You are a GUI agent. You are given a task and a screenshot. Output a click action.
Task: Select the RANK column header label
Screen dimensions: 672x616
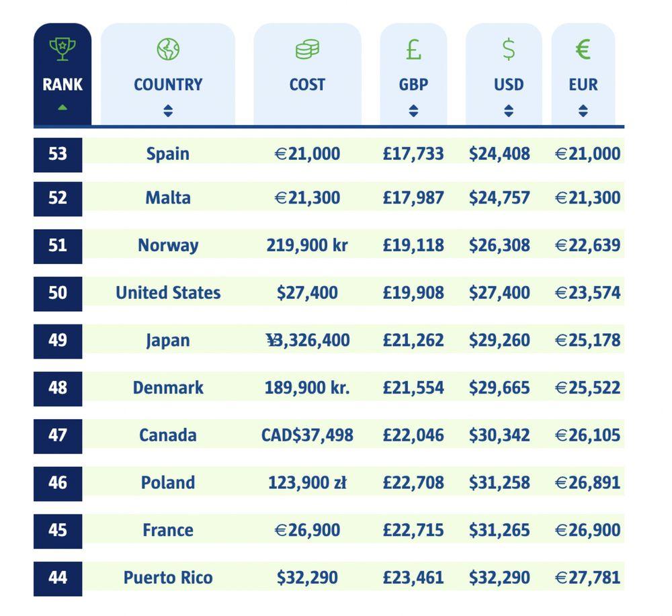62,85
